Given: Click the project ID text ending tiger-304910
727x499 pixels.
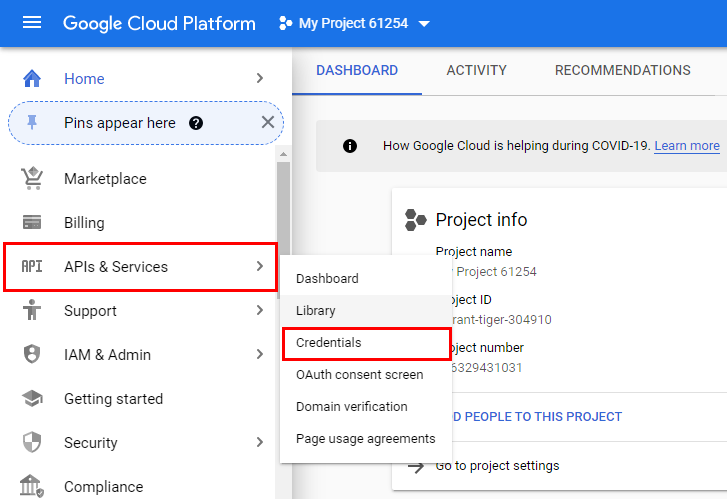Looking at the screenshot, I should (x=501, y=320).
